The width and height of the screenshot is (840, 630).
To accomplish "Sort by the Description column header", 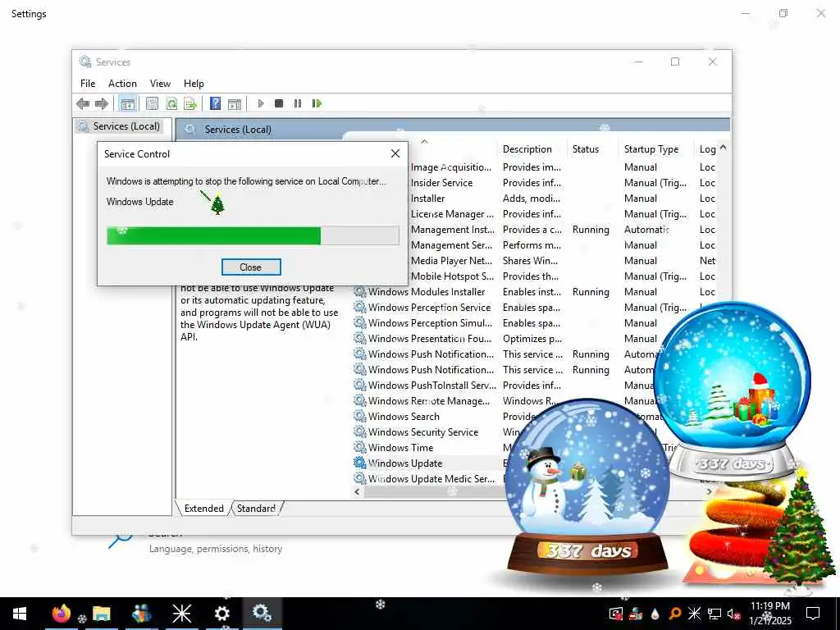I will coord(527,149).
